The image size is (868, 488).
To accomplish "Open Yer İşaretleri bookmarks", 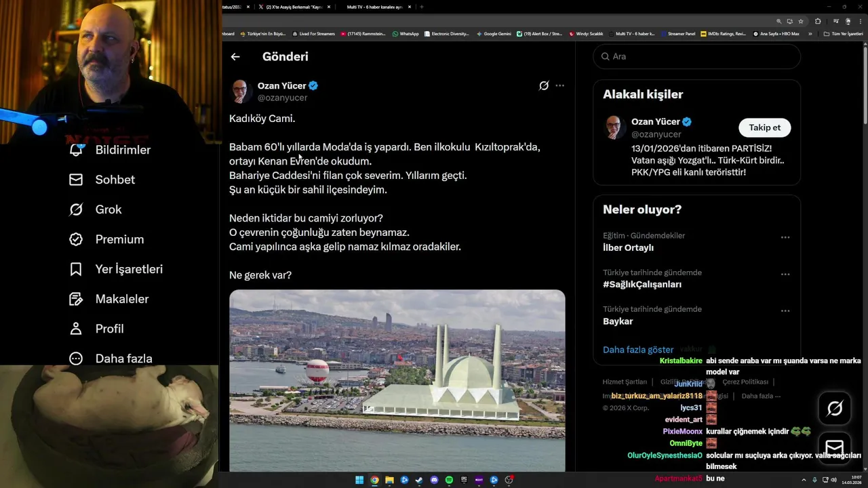I will [115, 269].
